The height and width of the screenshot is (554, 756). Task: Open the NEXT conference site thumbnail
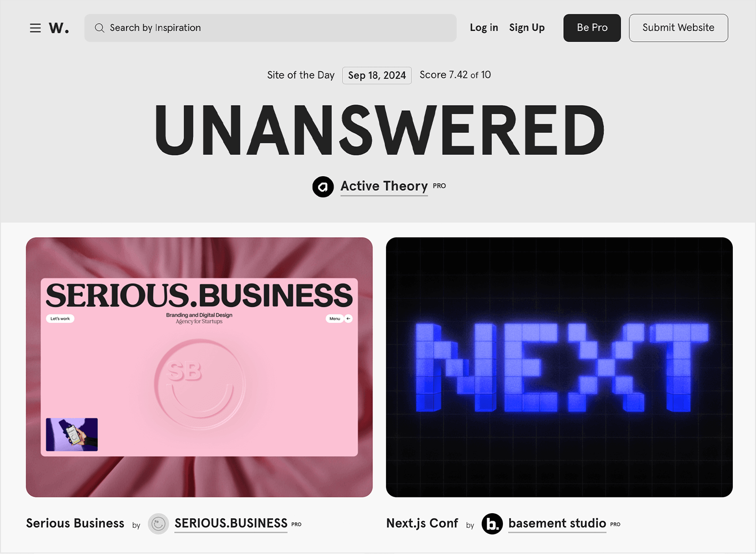559,367
